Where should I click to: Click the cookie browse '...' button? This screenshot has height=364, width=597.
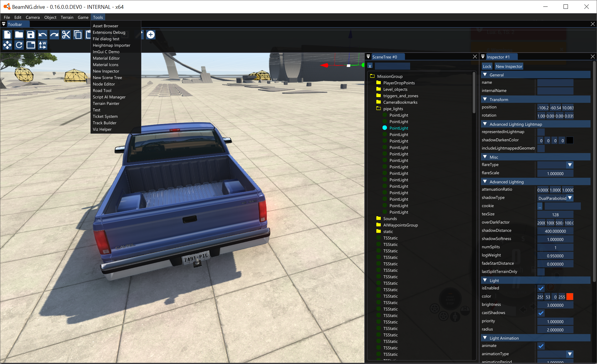[x=540, y=206]
